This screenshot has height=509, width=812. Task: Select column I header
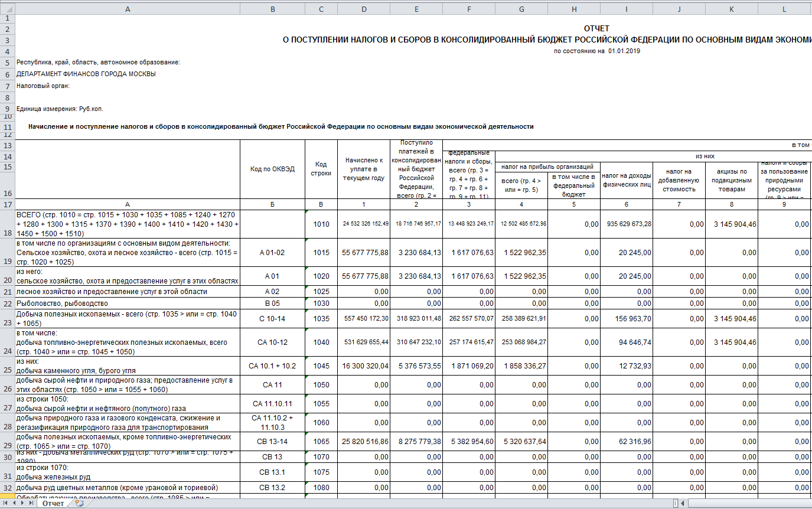tap(626, 9)
